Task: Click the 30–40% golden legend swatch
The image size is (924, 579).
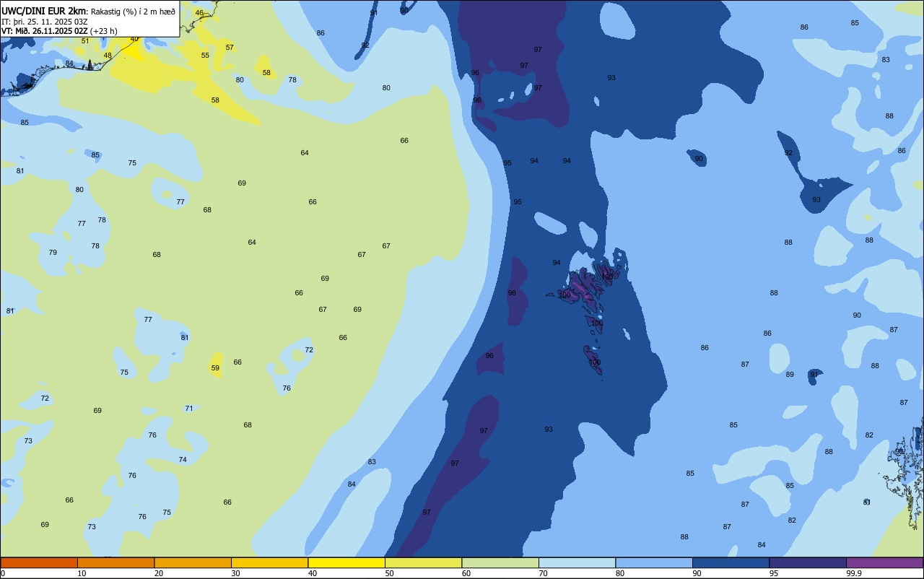Action: pyautogui.click(x=269, y=562)
